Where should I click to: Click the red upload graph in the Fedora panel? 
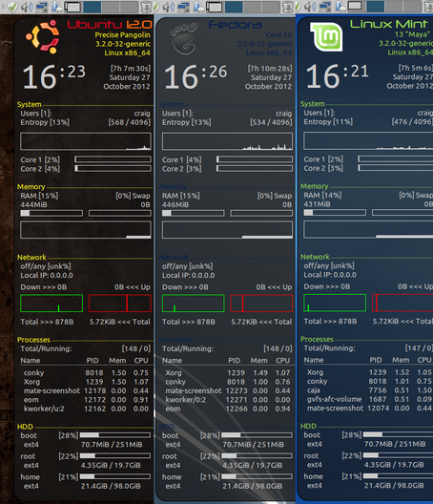[x=261, y=304]
